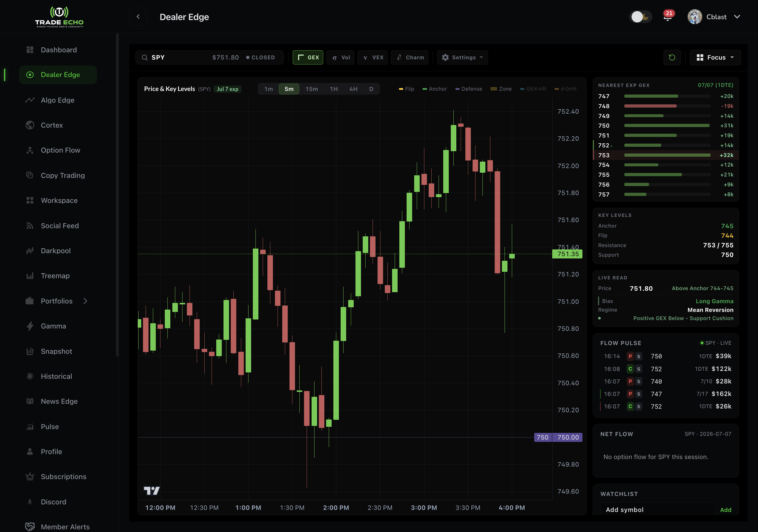This screenshot has height=532, width=758.
Task: Open Darkpool from the sidebar
Action: 56,251
